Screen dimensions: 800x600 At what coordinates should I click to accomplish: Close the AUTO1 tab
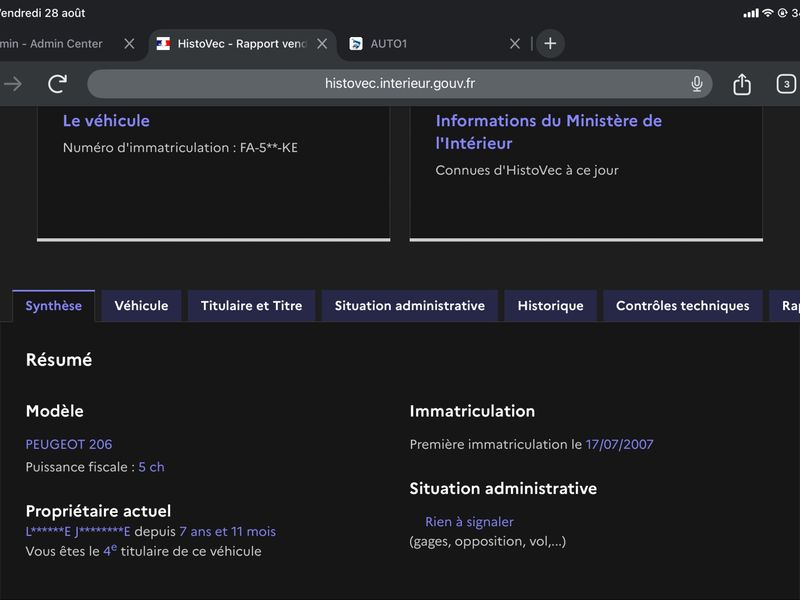click(x=515, y=44)
